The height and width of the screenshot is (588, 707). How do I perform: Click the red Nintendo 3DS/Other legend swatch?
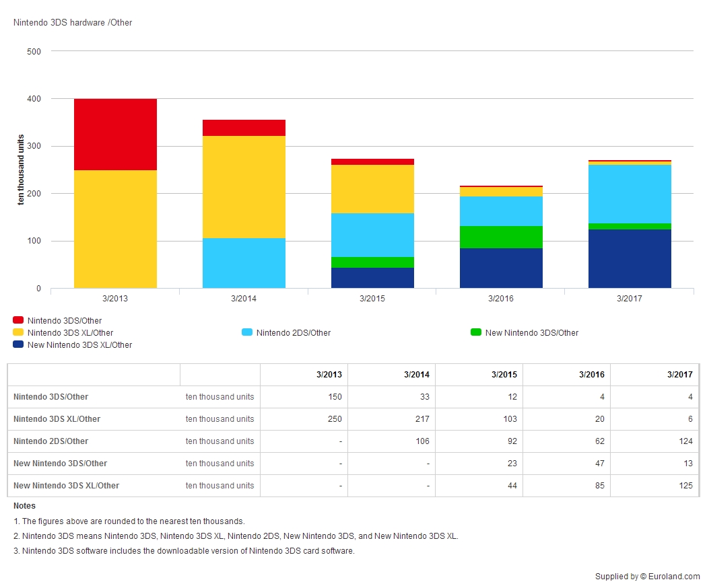click(18, 320)
